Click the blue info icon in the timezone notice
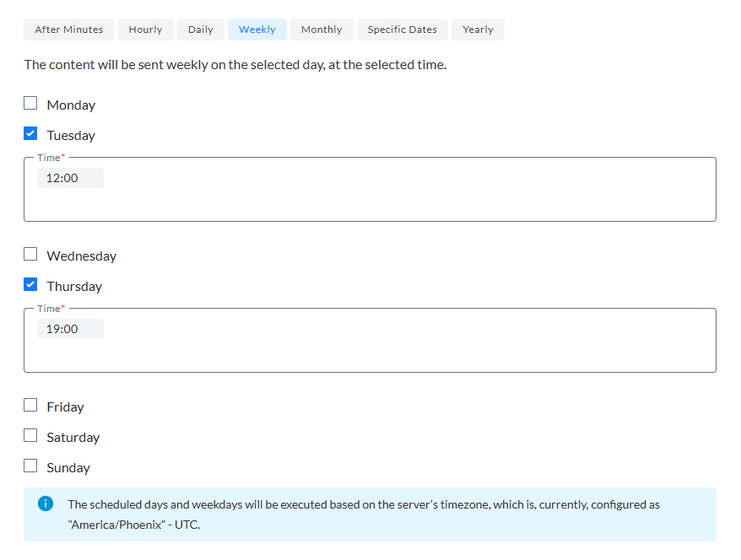The image size is (741, 560). (46, 503)
